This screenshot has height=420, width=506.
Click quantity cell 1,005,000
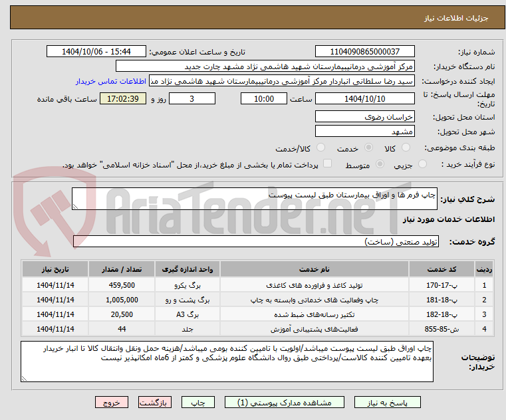click(122, 300)
